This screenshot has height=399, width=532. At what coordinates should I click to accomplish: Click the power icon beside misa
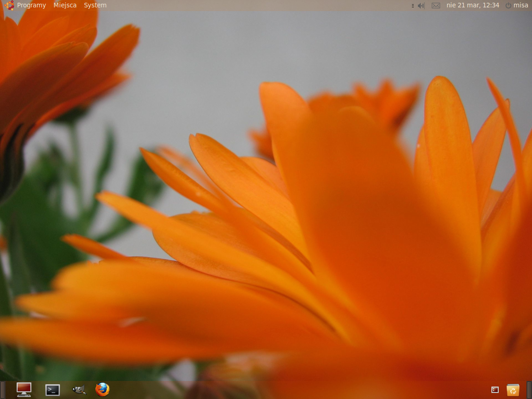(x=508, y=6)
